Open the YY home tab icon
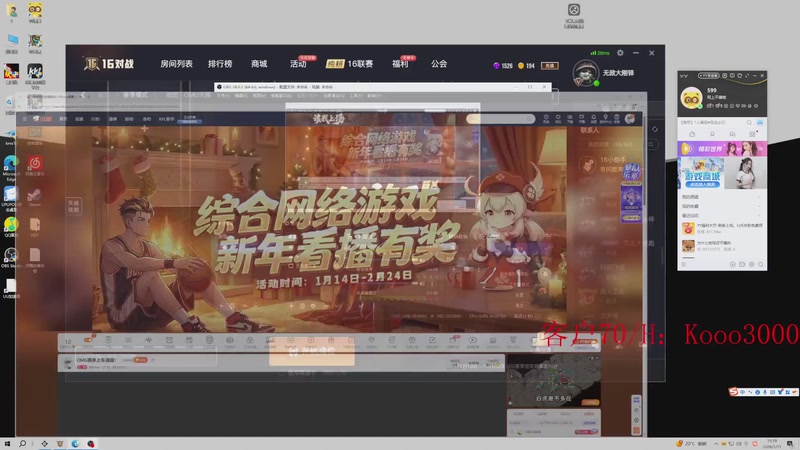The image size is (800, 450). pos(692,134)
